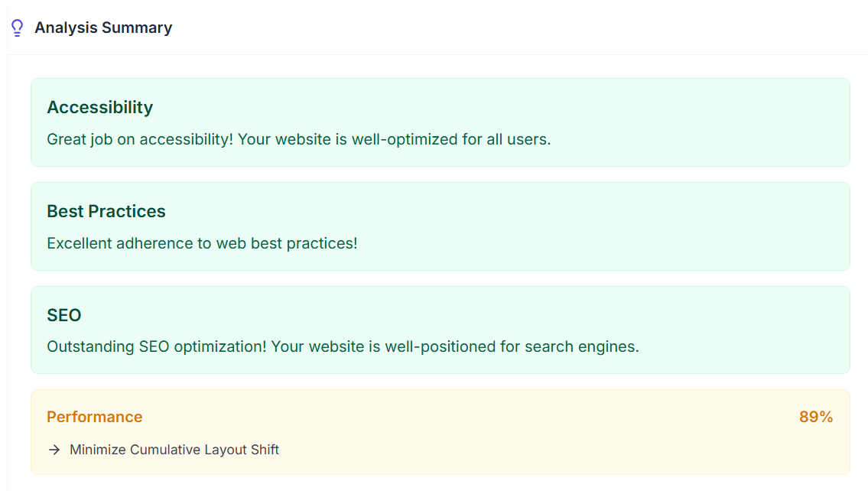This screenshot has width=868, height=491.
Task: Click the SEO heading
Action: [x=64, y=315]
